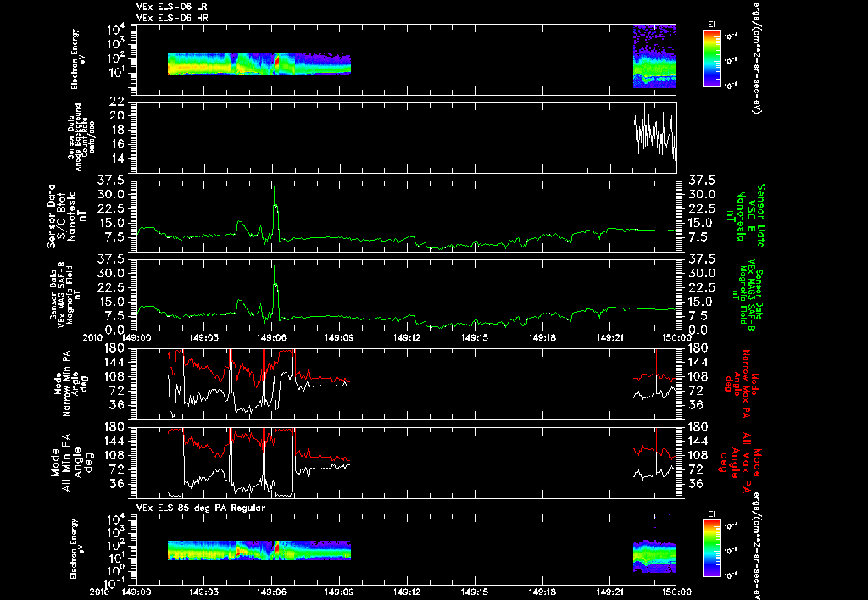Select the 'VEx ELS-06 LR' title text

pyautogui.click(x=172, y=7)
